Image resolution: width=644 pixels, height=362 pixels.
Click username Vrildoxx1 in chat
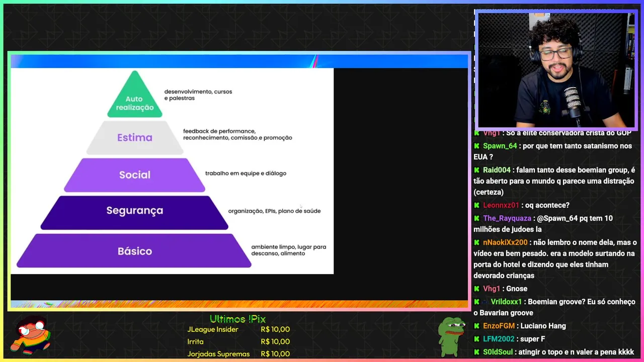506,302
